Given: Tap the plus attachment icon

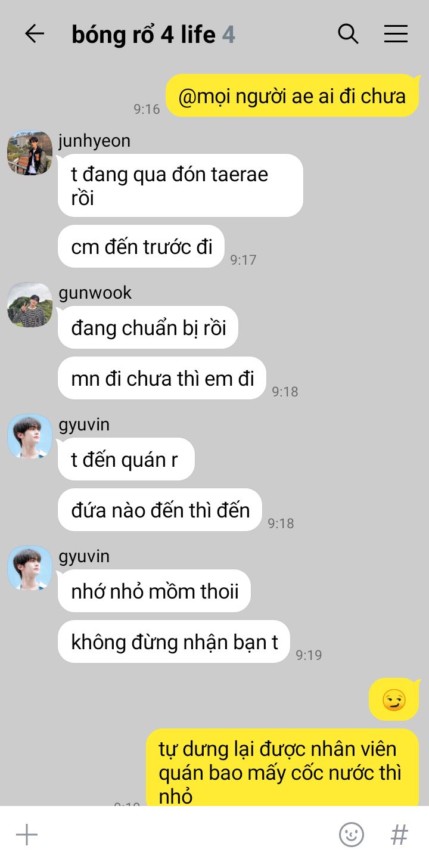Looking at the screenshot, I should 27,835.
